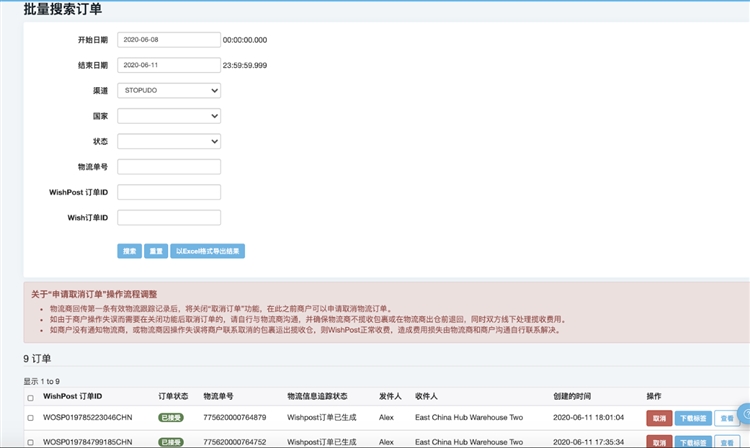Click the 搜索 search button
The height and width of the screenshot is (448, 750).
tap(129, 251)
